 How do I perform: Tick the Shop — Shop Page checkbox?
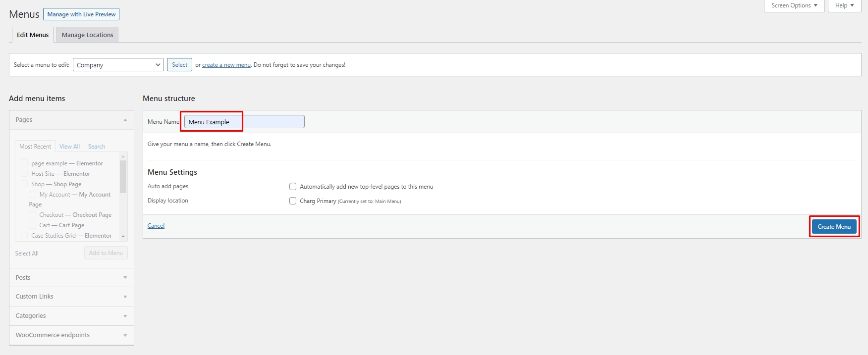pyautogui.click(x=24, y=184)
